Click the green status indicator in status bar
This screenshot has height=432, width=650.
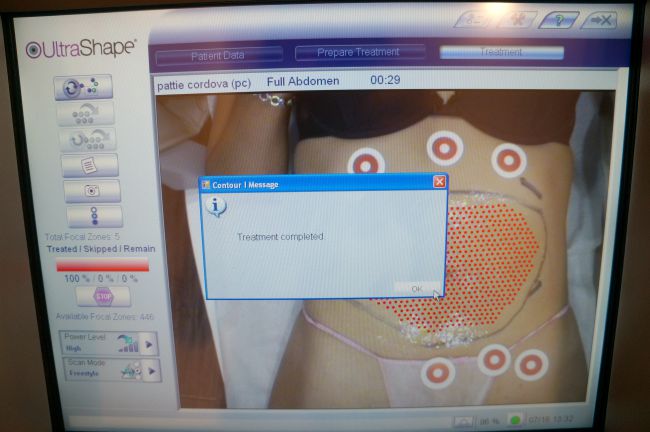pos(515,420)
